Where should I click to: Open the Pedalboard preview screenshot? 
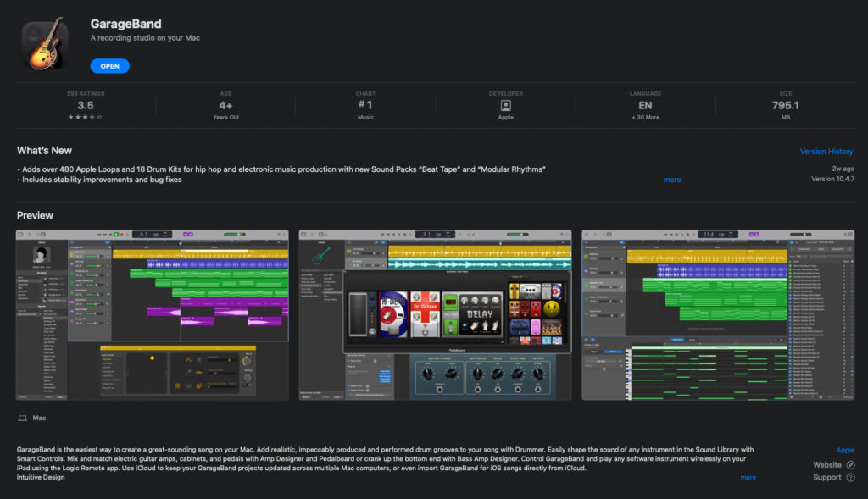click(435, 314)
